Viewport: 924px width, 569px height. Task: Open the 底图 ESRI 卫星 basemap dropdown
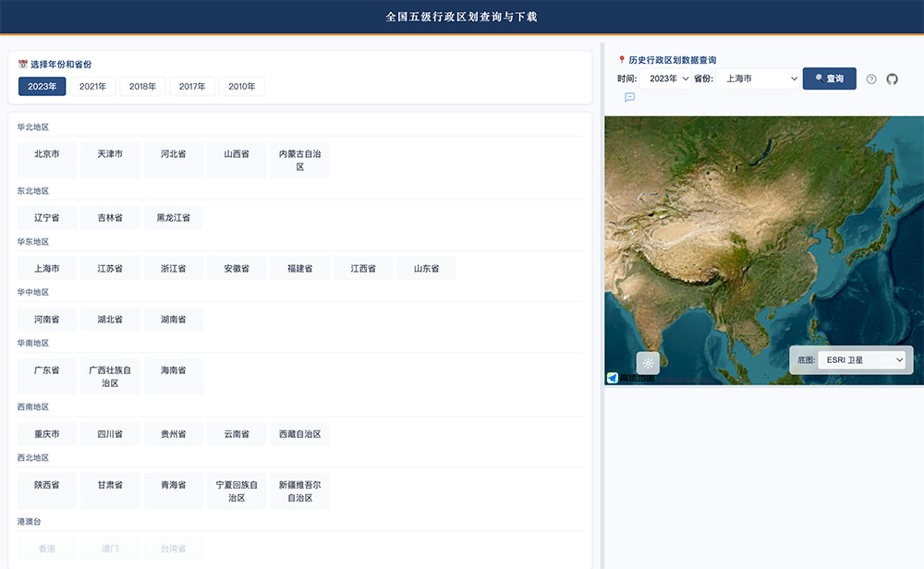click(862, 360)
